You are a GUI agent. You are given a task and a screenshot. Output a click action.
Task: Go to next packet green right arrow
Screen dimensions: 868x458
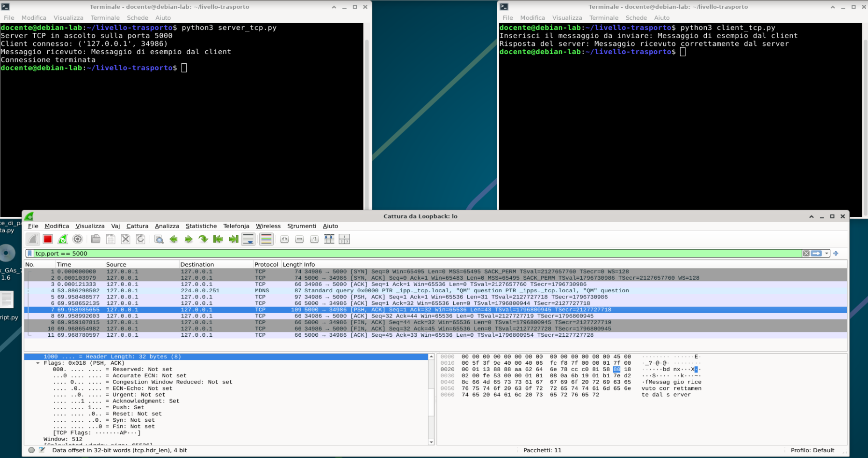(188, 239)
